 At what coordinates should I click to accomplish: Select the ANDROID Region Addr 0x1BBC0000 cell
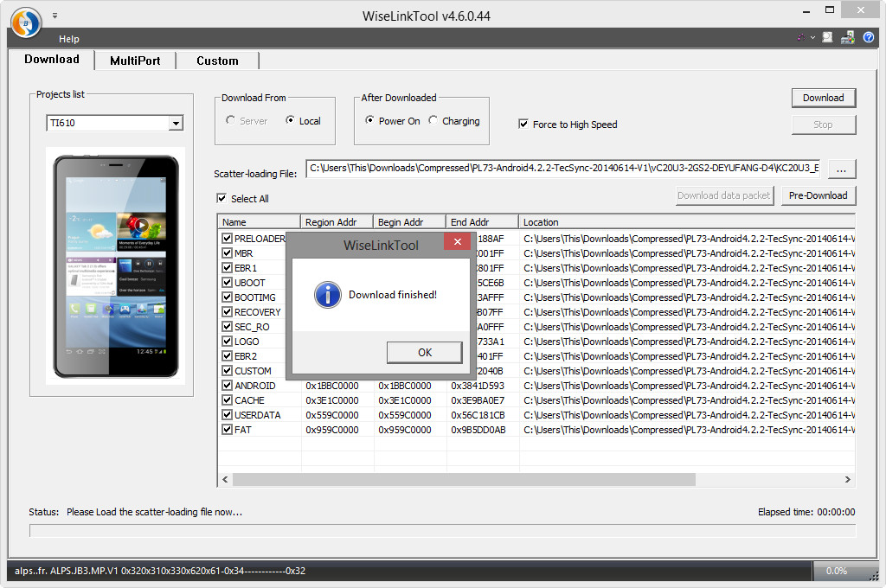coord(332,386)
